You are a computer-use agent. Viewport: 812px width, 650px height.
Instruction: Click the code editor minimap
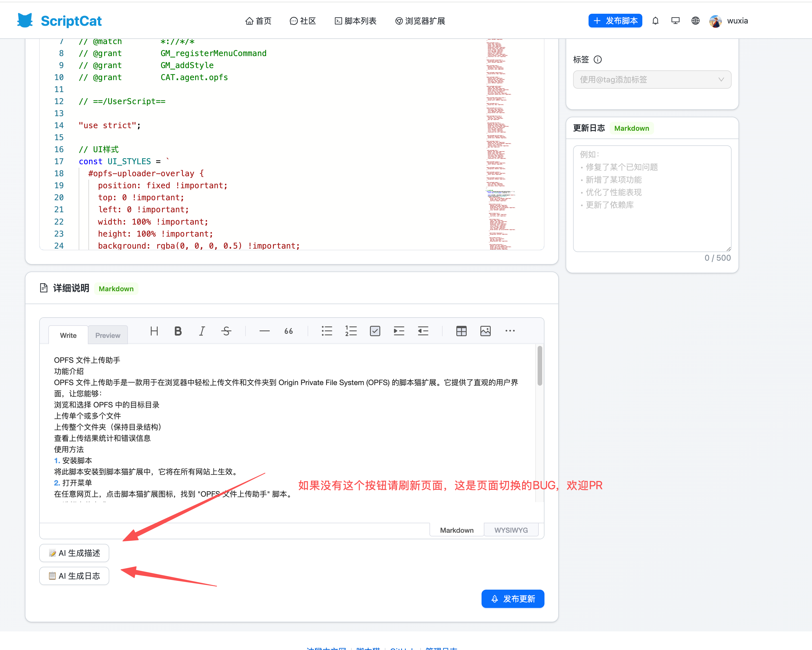point(501,144)
